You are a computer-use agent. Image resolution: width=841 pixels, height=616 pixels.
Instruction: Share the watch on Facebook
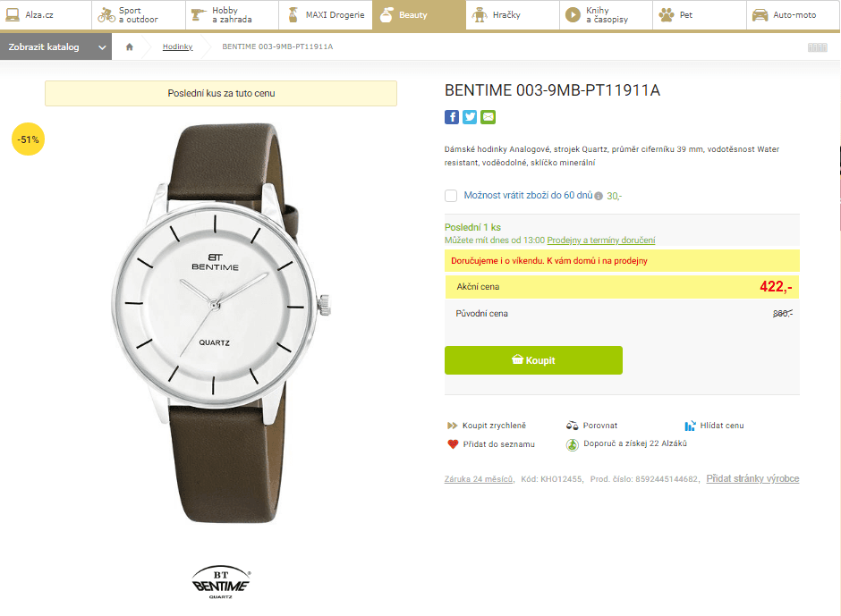click(x=452, y=117)
